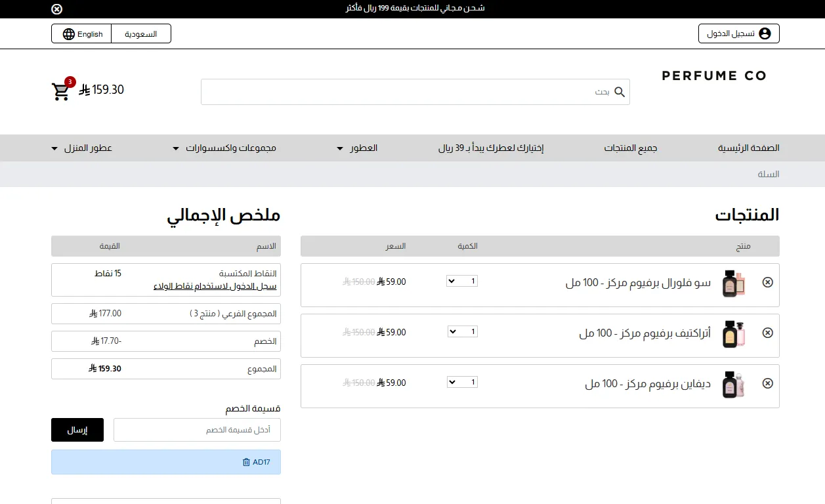This screenshot has width=825, height=504.
Task: Remove ديفاين product with X icon
Action: pos(768,383)
